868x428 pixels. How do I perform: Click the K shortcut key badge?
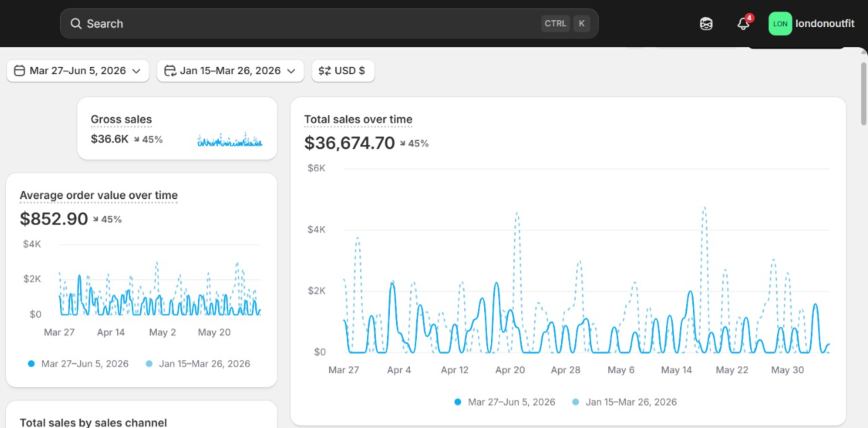[582, 24]
